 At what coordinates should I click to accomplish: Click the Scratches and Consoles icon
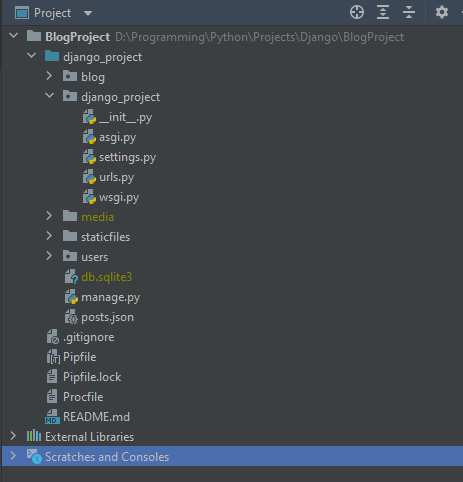click(34, 456)
